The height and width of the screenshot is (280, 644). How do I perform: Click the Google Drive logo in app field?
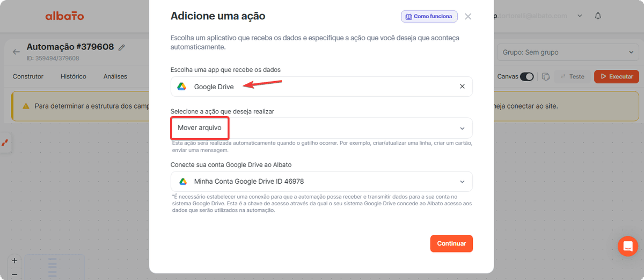[182, 87]
